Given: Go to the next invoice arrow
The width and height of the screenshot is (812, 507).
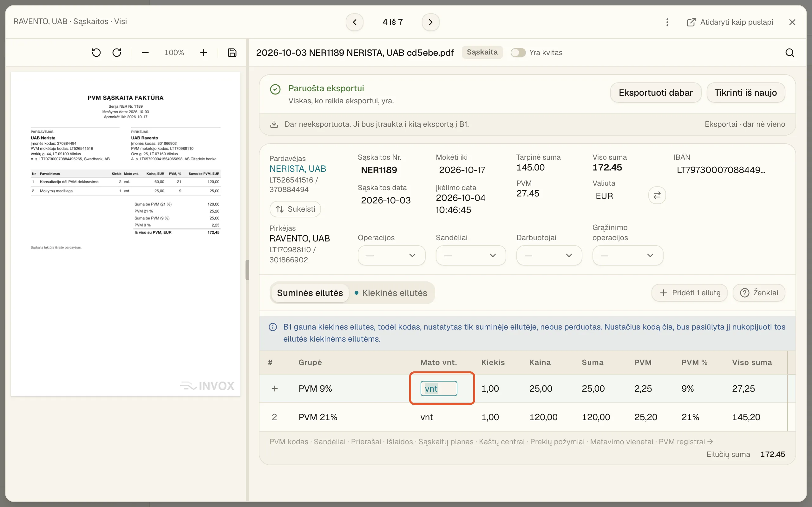Looking at the screenshot, I should click(430, 22).
